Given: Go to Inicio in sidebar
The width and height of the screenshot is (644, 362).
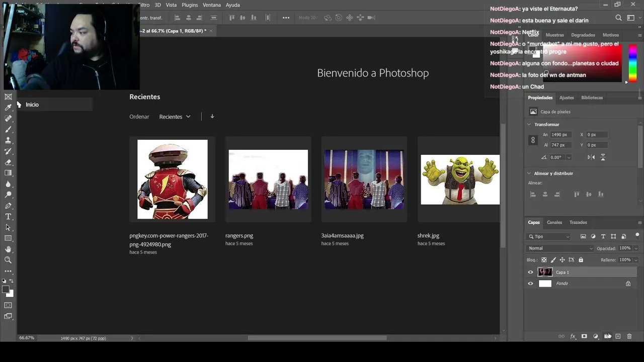Looking at the screenshot, I should (x=32, y=105).
